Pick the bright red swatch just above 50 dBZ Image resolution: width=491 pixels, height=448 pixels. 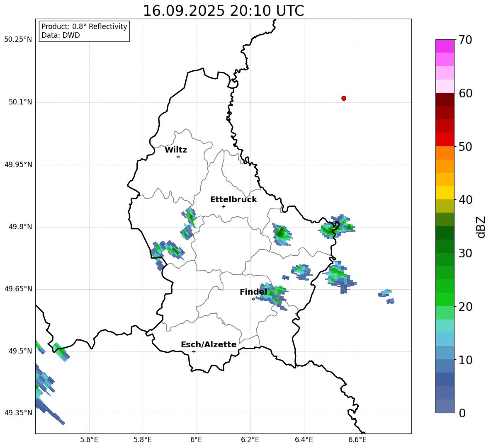445,139
